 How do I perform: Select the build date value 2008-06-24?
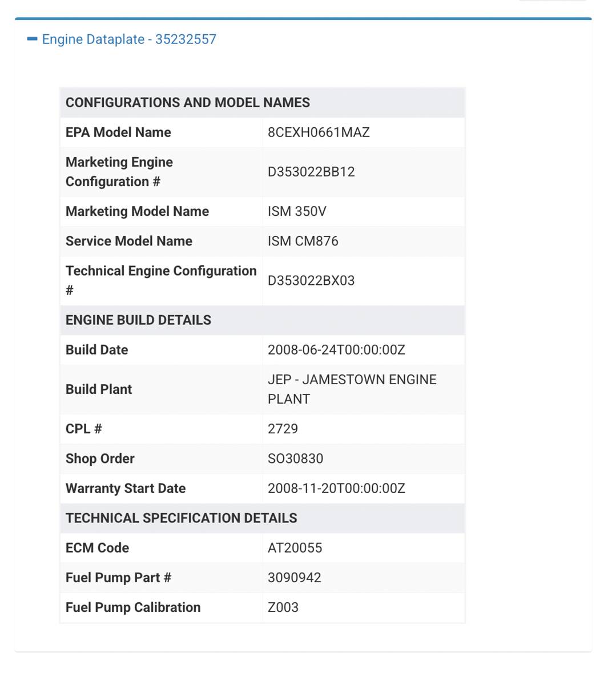click(x=336, y=350)
